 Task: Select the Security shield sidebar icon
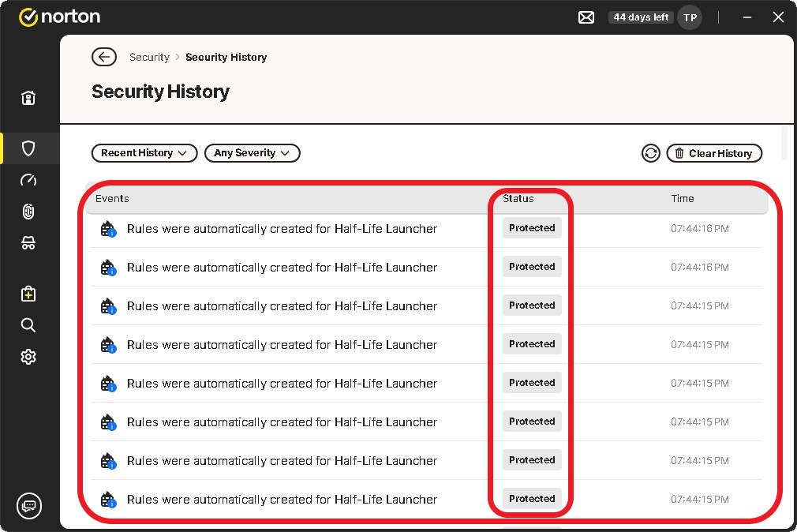[x=28, y=148]
